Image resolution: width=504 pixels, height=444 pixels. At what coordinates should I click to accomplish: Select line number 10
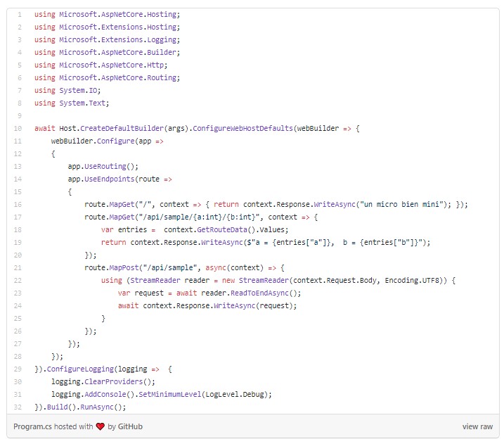click(x=18, y=129)
